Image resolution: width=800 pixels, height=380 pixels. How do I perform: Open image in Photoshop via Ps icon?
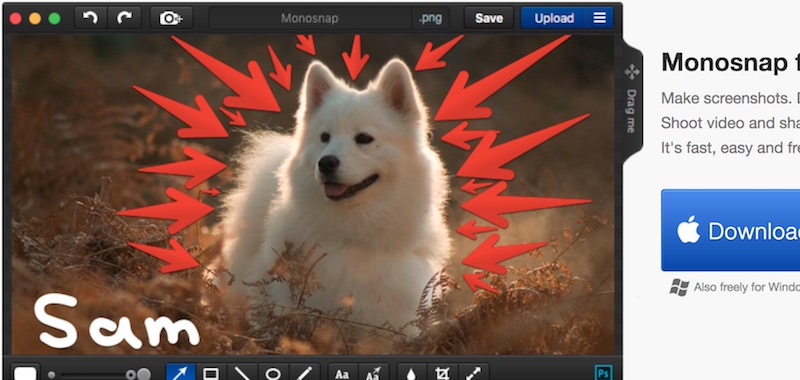tap(604, 373)
